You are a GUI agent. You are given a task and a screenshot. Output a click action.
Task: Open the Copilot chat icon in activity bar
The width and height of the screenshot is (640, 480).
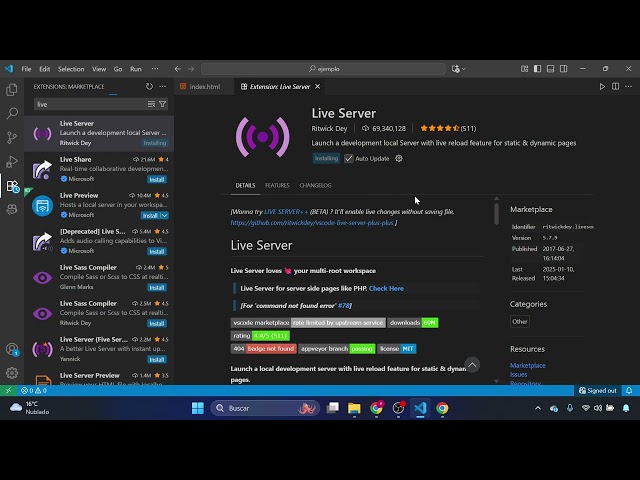[12, 209]
